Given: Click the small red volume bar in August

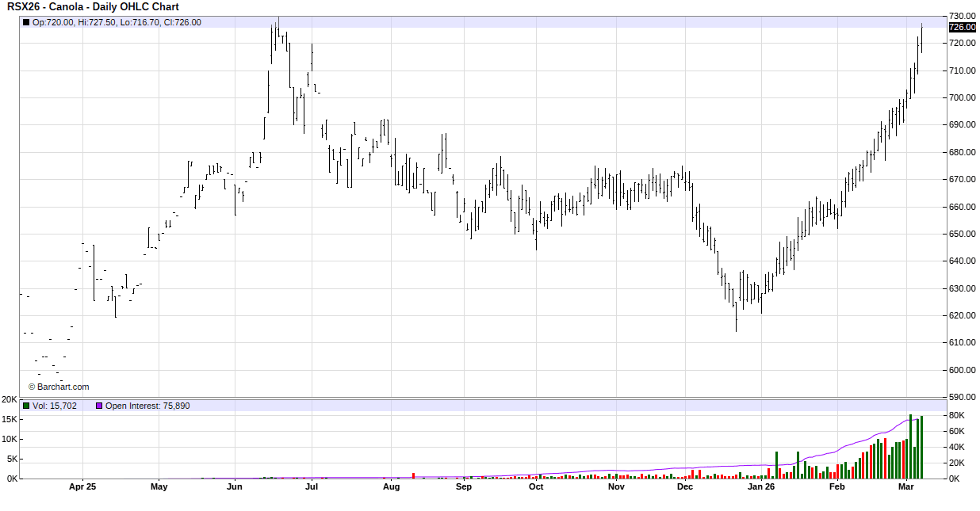Looking at the screenshot, I should [413, 475].
